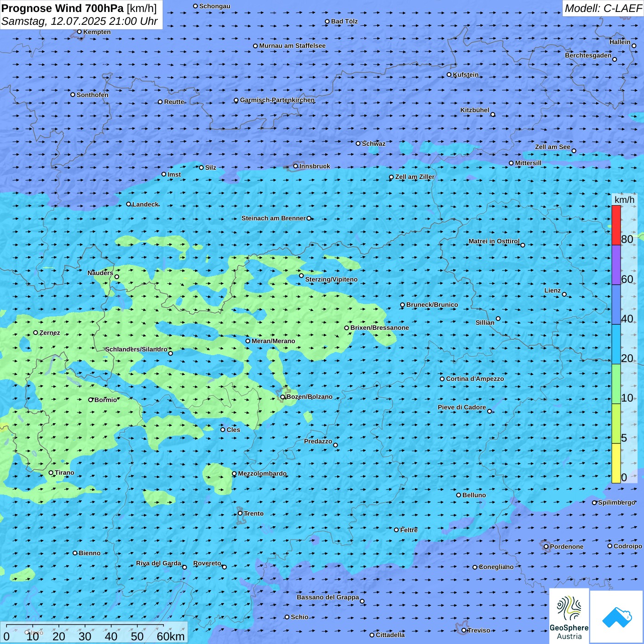644x644 pixels.
Task: Click the Schwaz label
Action: [x=374, y=144]
